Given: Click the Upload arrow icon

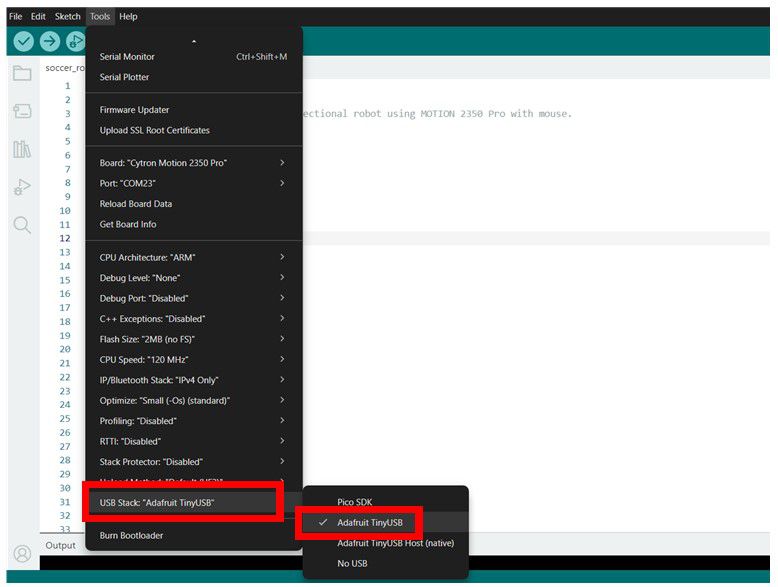Looking at the screenshot, I should click(x=50, y=41).
